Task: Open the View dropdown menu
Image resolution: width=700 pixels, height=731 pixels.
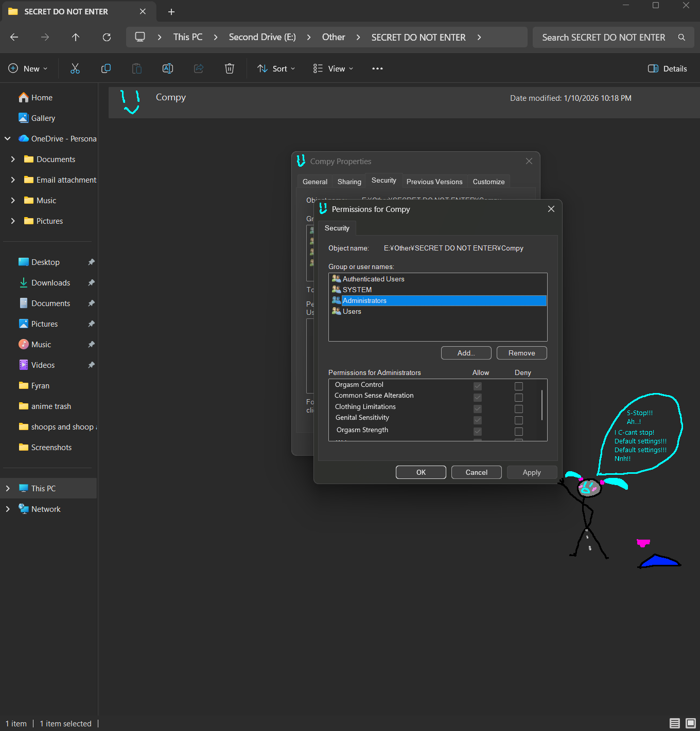Action: pyautogui.click(x=333, y=68)
